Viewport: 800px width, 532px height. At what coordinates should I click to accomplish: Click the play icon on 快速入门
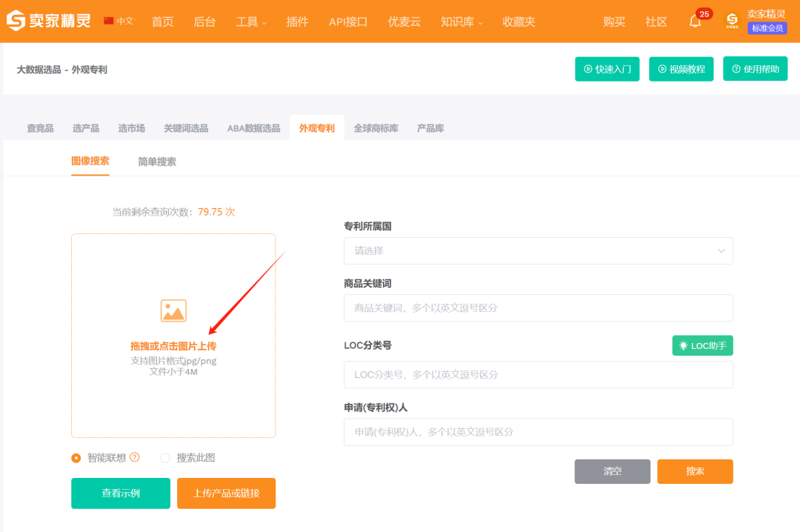pyautogui.click(x=587, y=68)
